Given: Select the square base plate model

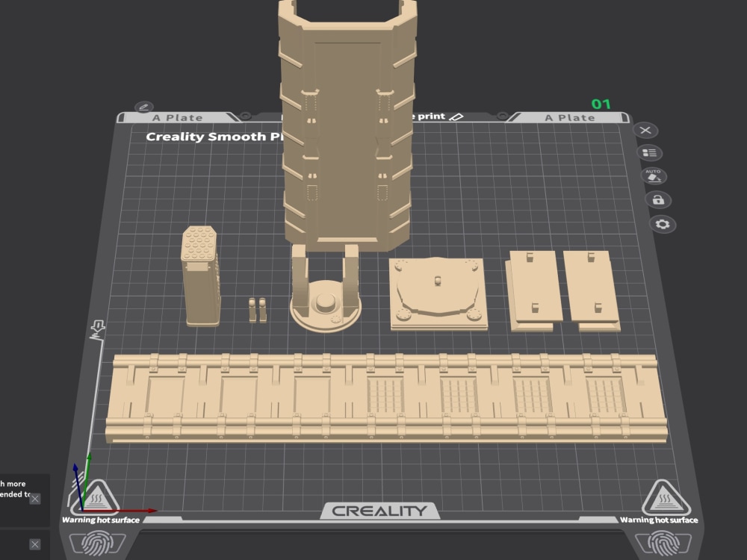Looking at the screenshot, I should (438, 293).
